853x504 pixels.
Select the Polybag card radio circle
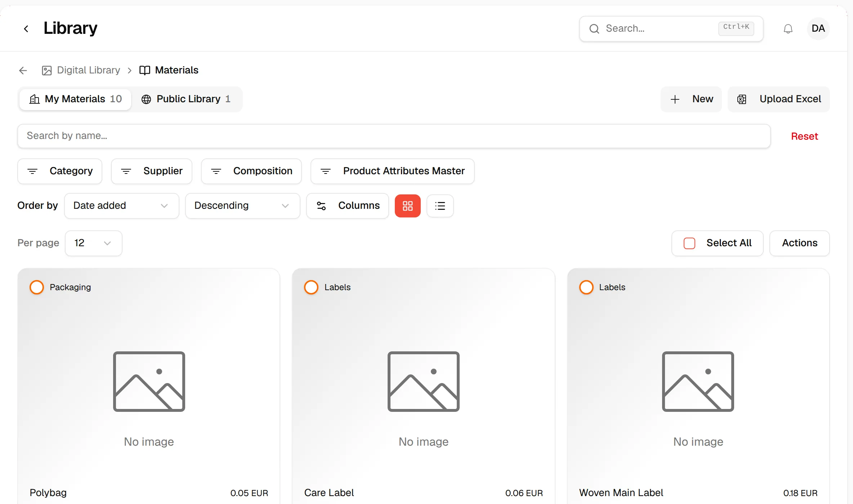point(37,287)
